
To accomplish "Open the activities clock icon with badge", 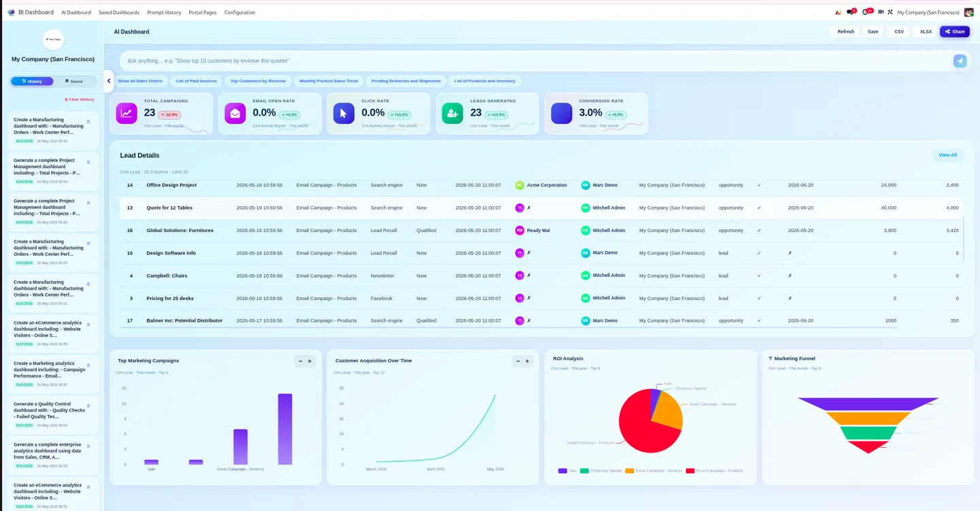I will point(867,12).
